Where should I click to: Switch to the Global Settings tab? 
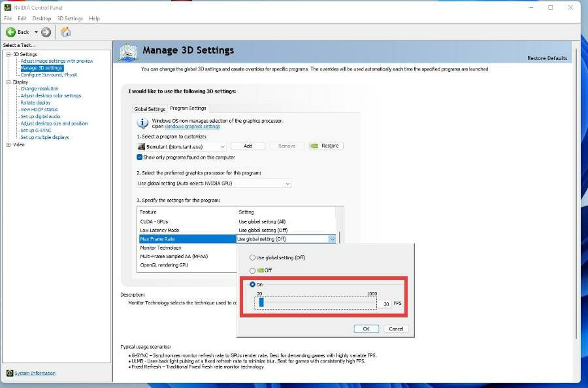click(150, 108)
